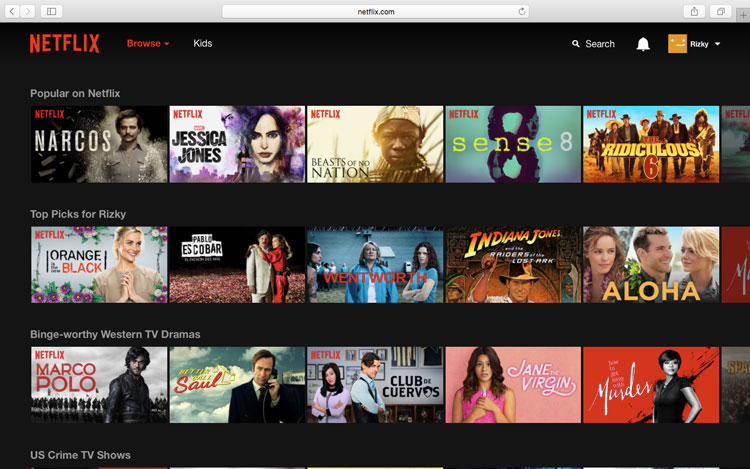750x469 pixels.
Task: Open the Jessica Jones title
Action: 237,144
